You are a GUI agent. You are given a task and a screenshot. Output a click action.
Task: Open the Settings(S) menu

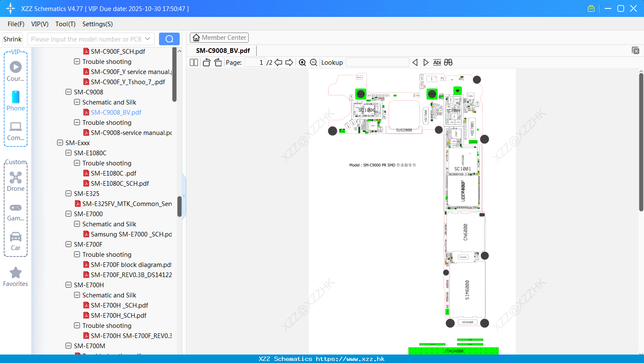point(98,24)
